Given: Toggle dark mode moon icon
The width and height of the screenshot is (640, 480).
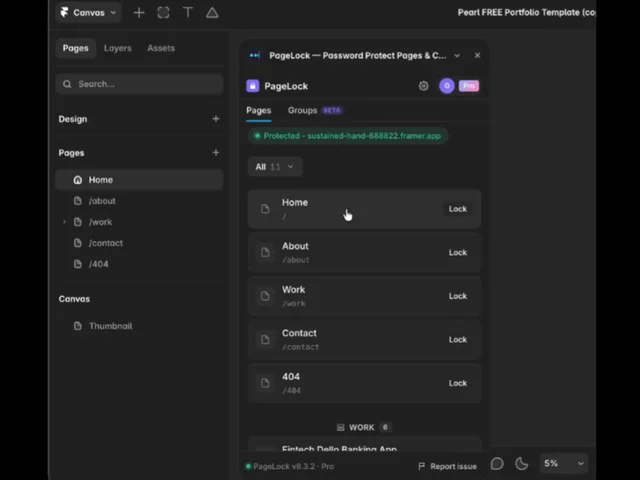Looking at the screenshot, I should click(x=522, y=464).
